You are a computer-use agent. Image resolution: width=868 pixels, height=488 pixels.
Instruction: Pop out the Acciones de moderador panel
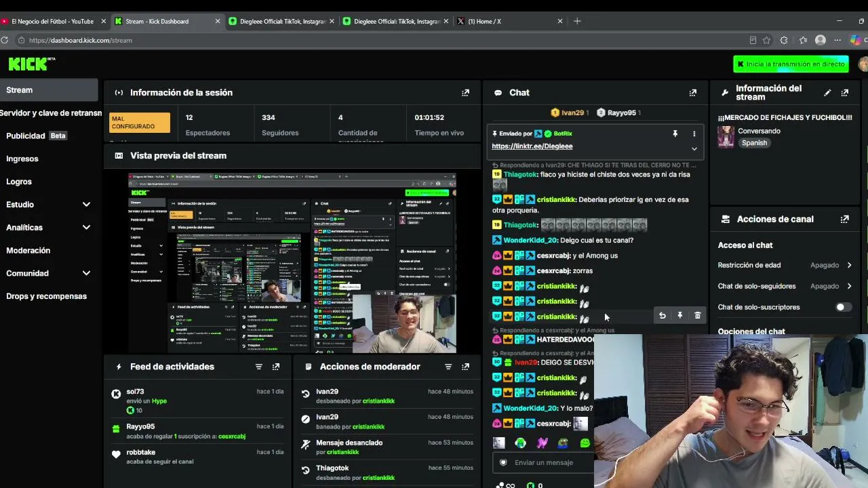(x=465, y=367)
